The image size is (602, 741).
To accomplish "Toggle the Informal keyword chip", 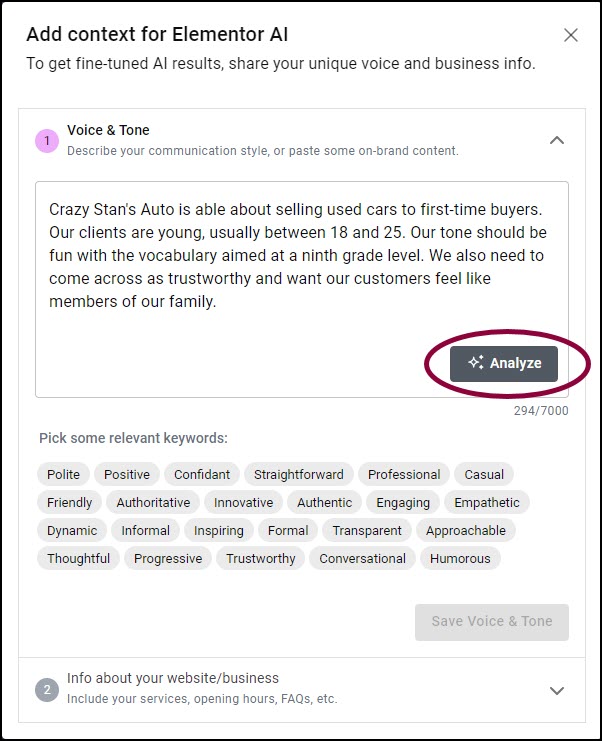I will (x=146, y=531).
